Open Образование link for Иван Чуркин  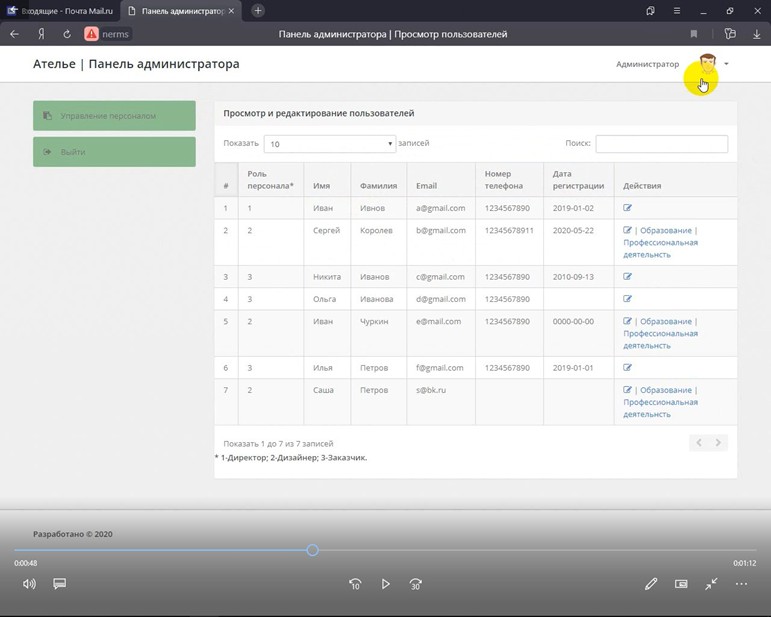coord(666,321)
